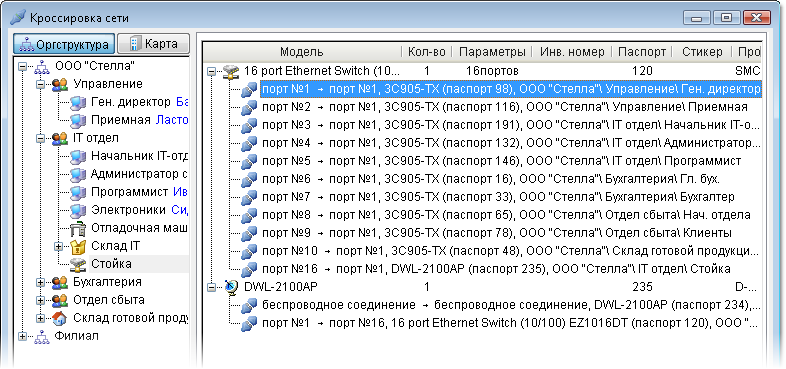Click the Бухгалтерия group icon
Screen dimensions: 786x369
point(60,282)
